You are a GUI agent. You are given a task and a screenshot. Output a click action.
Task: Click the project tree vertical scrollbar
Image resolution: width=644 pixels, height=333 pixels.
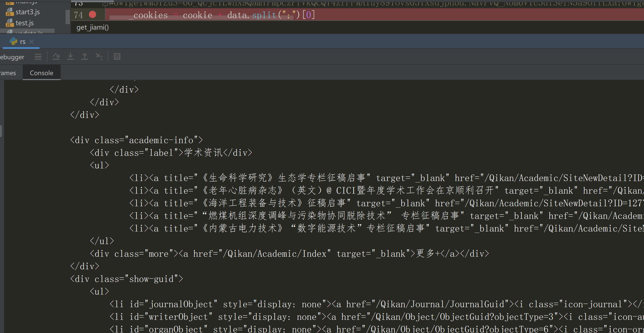click(67, 17)
